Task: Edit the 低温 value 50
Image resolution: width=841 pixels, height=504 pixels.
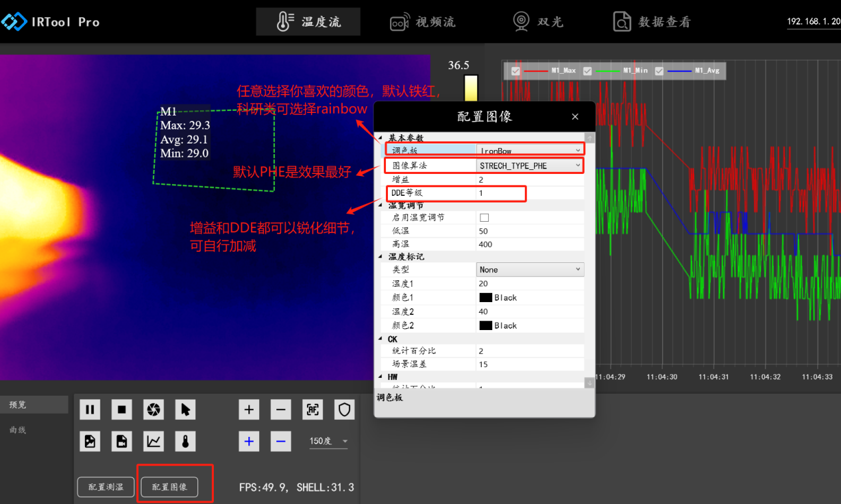Action: [530, 231]
